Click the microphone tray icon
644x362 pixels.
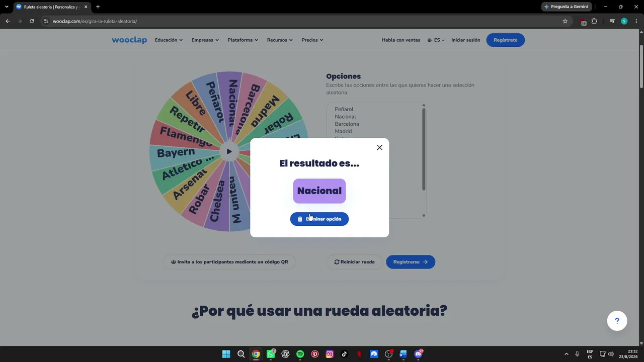[577, 354]
